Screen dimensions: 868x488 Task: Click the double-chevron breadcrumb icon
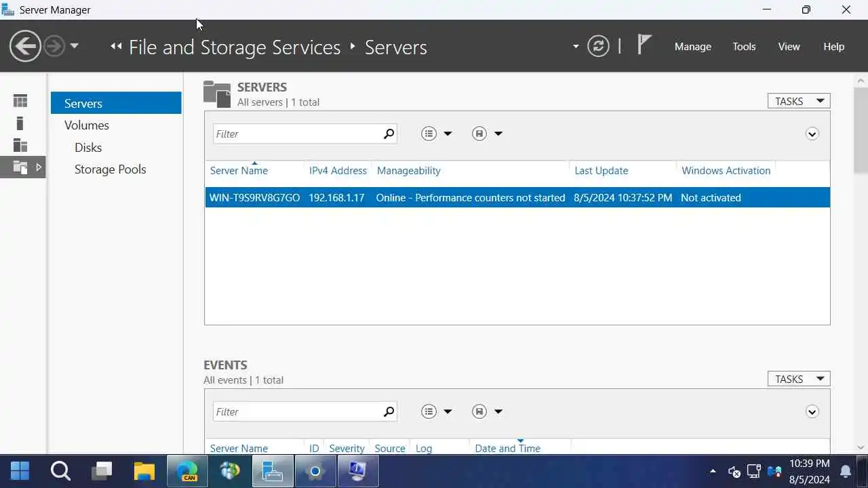click(116, 47)
